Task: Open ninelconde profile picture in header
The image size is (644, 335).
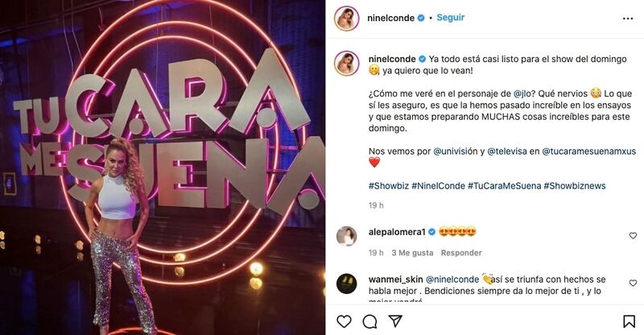Action: pyautogui.click(x=346, y=19)
